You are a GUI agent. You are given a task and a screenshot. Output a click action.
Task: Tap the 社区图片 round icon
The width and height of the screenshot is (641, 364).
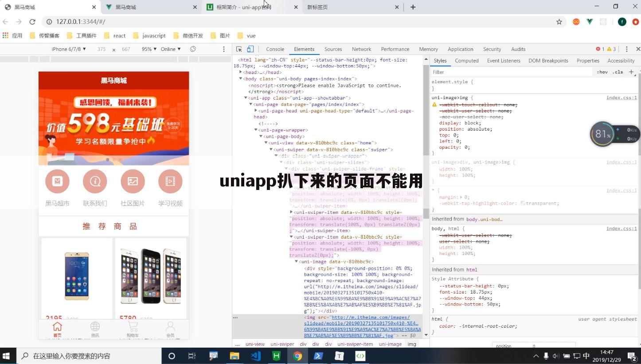pos(133,181)
